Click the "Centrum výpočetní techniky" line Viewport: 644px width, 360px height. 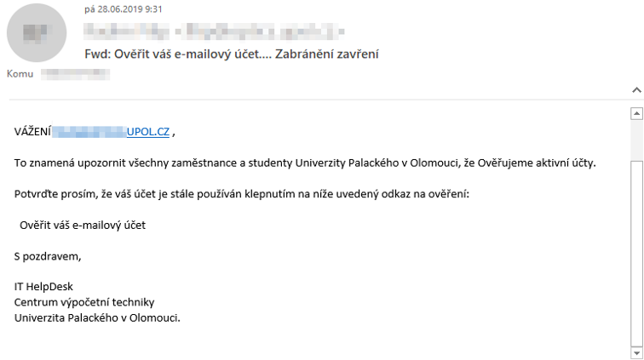coord(84,302)
